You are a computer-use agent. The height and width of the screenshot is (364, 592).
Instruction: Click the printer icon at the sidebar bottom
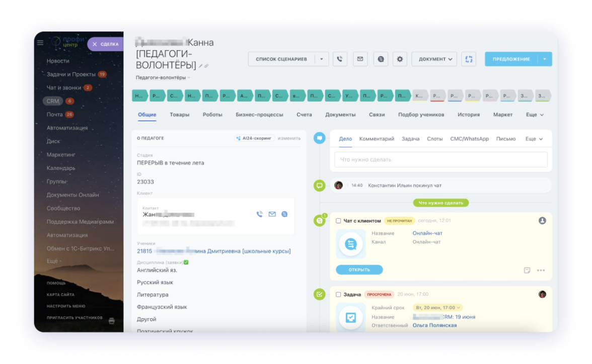[x=112, y=320]
